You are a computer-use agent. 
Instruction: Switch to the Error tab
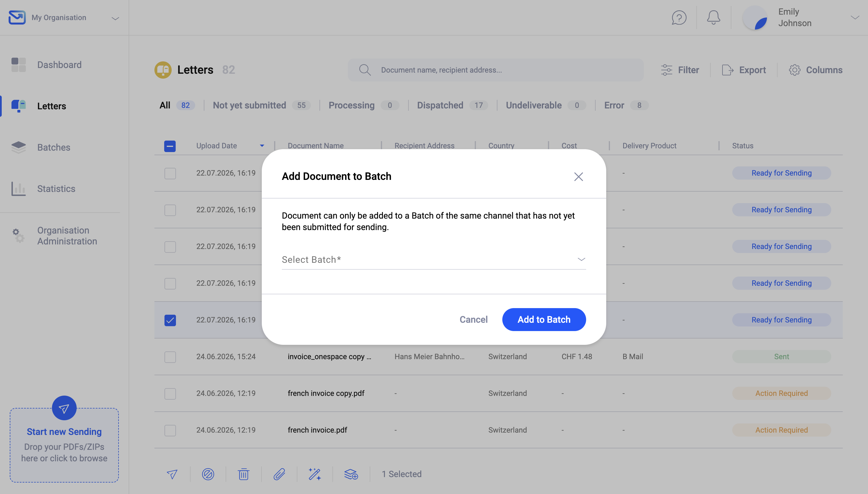click(626, 105)
